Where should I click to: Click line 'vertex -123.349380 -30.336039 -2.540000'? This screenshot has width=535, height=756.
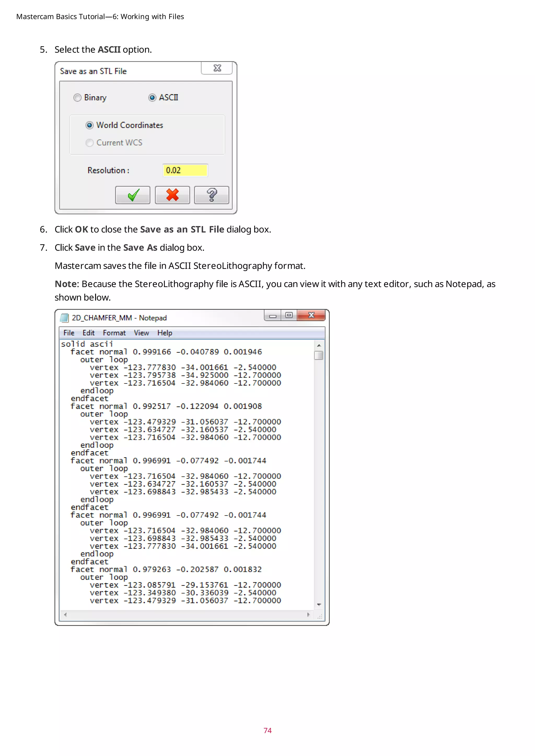pyautogui.click(x=183, y=593)
